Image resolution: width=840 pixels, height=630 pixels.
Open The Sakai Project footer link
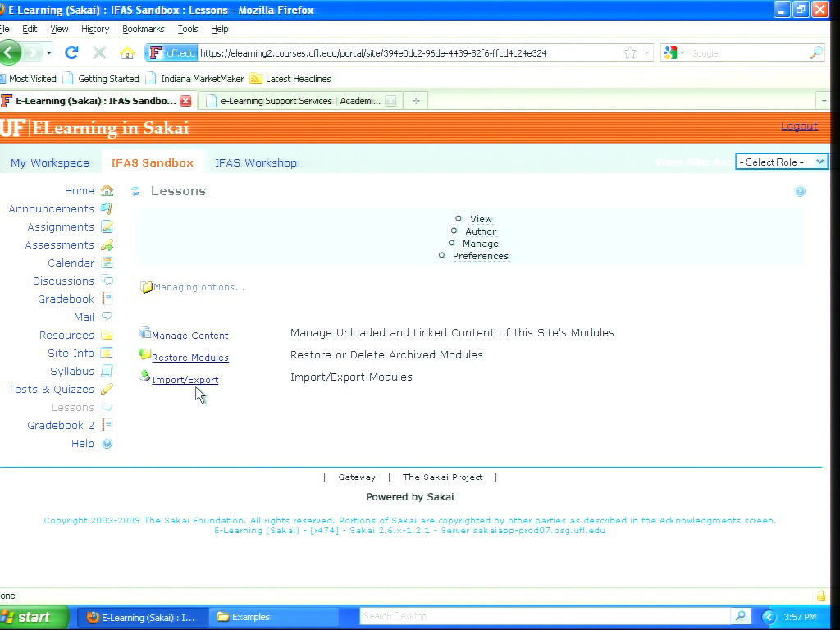[442, 477]
